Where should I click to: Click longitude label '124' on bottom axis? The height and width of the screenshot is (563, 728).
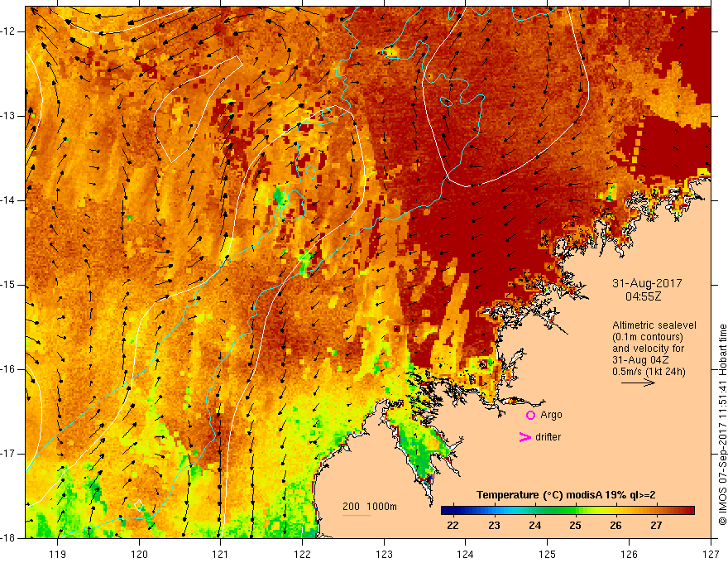pyautogui.click(x=466, y=554)
